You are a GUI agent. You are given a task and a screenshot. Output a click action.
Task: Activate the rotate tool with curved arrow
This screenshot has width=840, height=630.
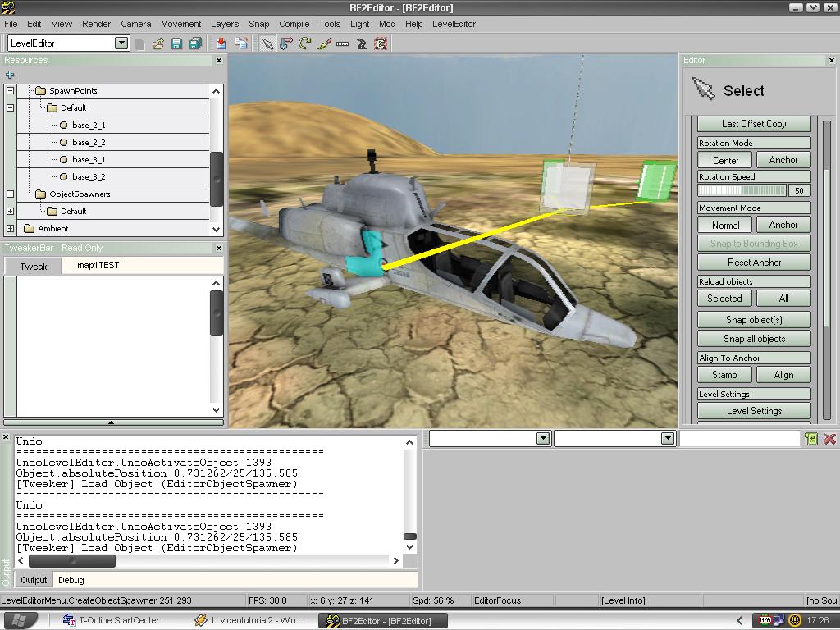pyautogui.click(x=305, y=43)
